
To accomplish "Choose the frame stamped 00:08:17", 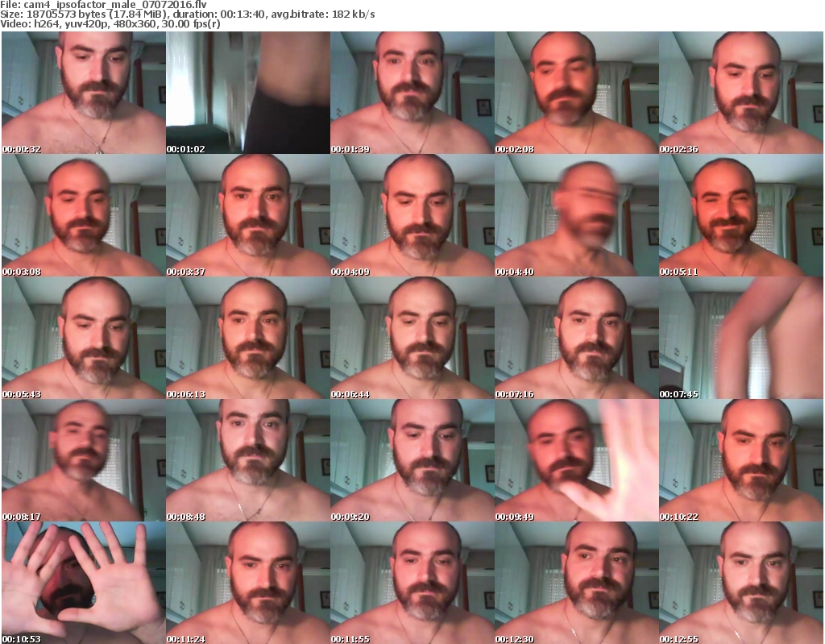I will (x=84, y=460).
